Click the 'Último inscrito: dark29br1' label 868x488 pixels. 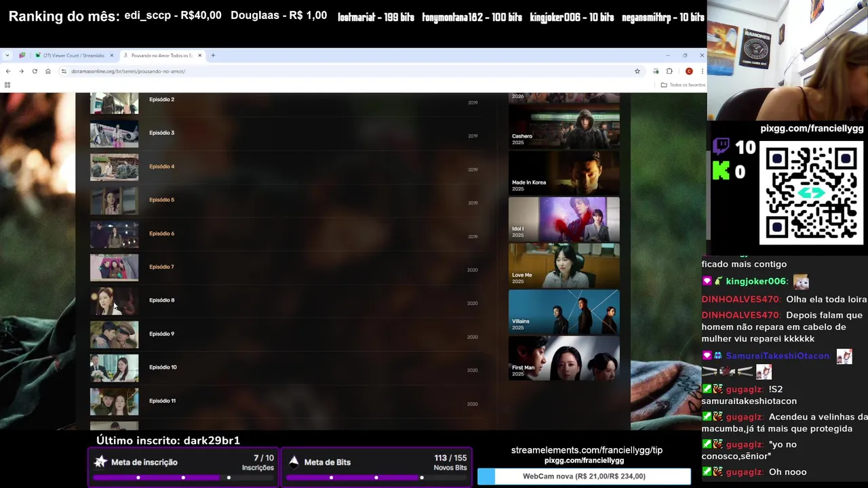(168, 441)
